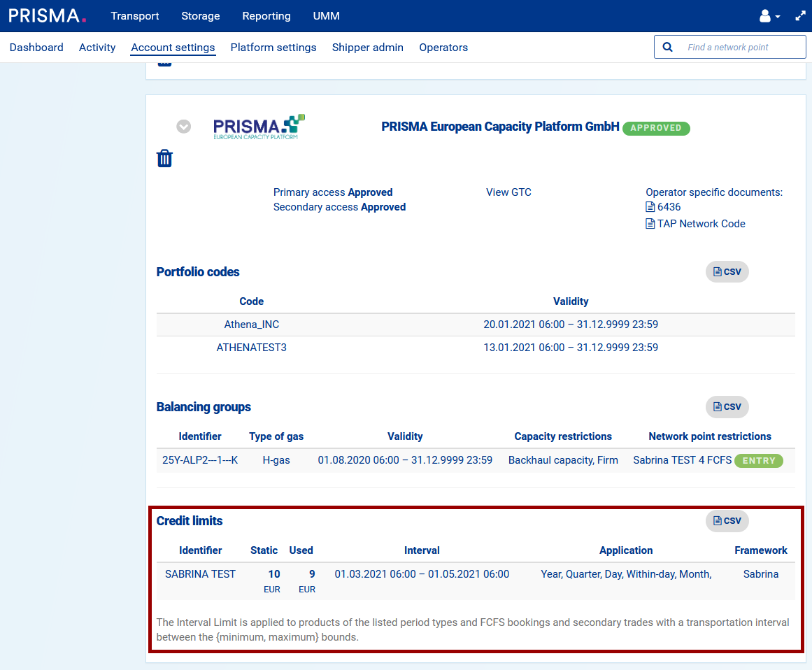This screenshot has width=812, height=670.
Task: Go to the Dashboard tab
Action: coord(36,48)
